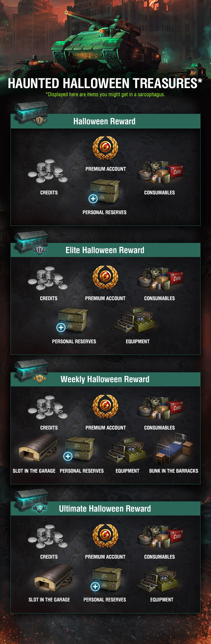Click the Haunted Halloween Treasures title
The height and width of the screenshot is (644, 211).
(105, 83)
